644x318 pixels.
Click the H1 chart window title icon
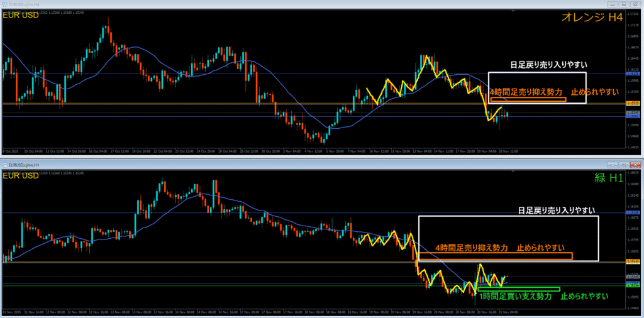pyautogui.click(x=4, y=164)
